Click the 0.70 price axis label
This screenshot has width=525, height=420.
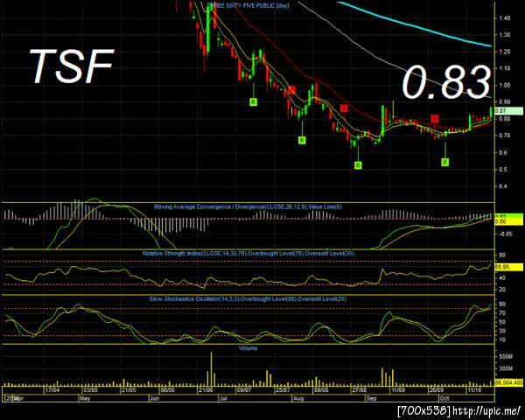point(505,136)
